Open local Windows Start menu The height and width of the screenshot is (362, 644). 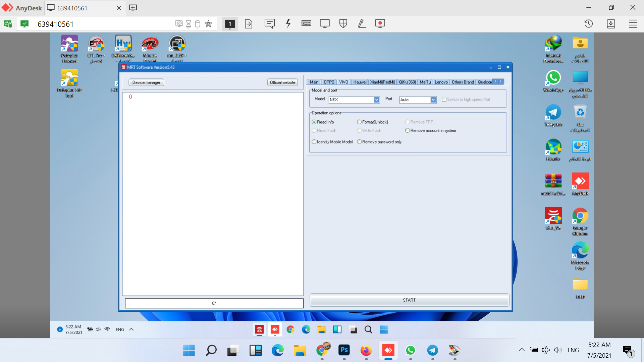(x=189, y=350)
